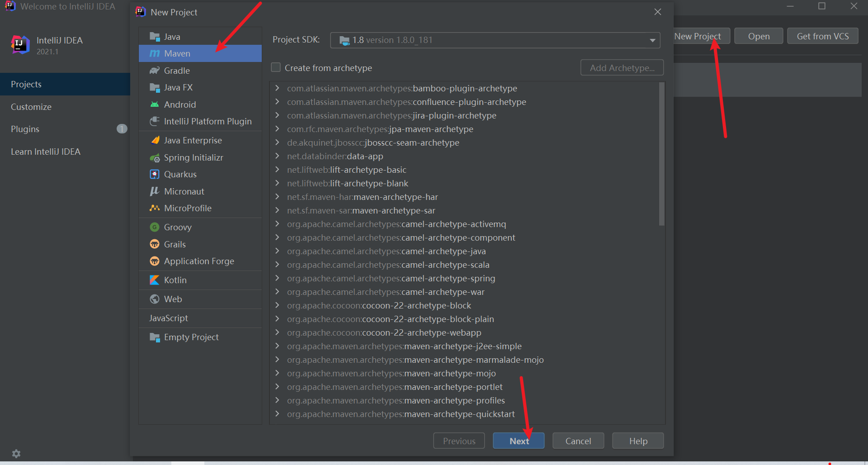Open Projects tab in welcome sidebar

coord(65,84)
